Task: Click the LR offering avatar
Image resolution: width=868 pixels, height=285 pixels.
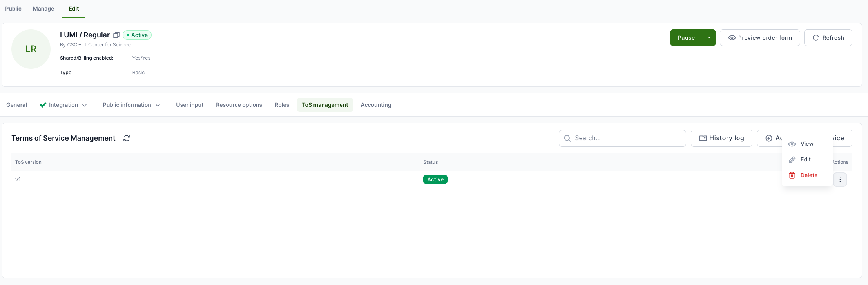Action: click(31, 49)
